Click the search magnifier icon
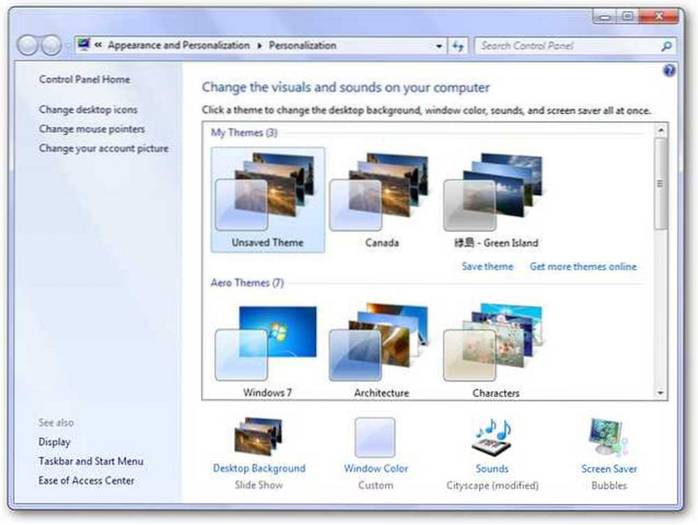The height and width of the screenshot is (525, 698). [666, 46]
